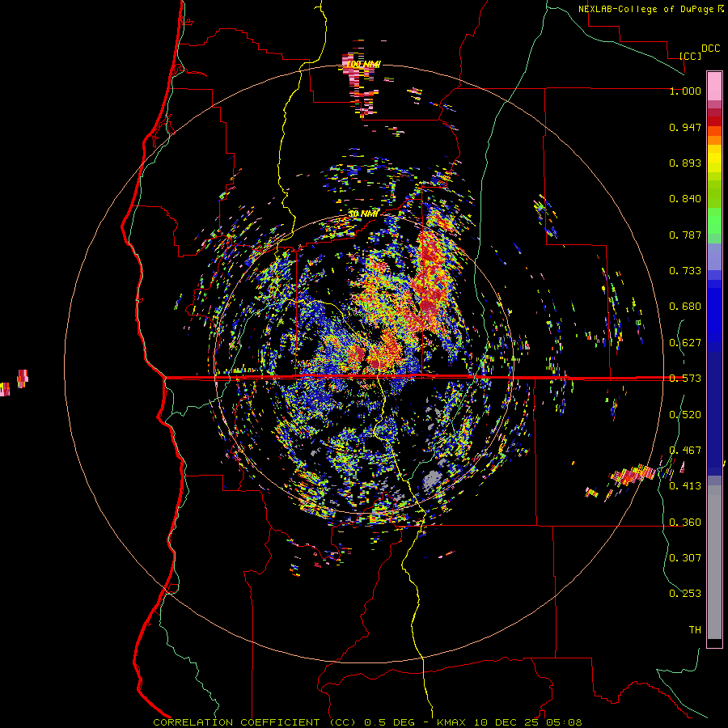Image resolution: width=728 pixels, height=728 pixels.
Task: Select the 0.307 legend value
Action: [685, 557]
